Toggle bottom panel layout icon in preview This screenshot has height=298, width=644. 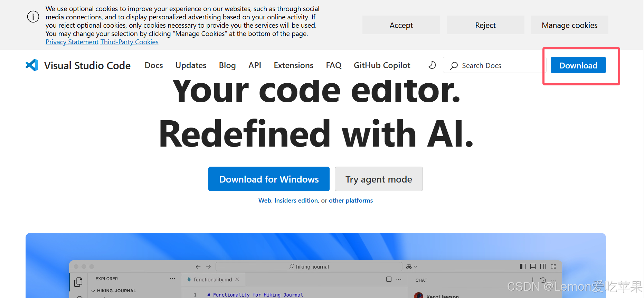pos(533,267)
